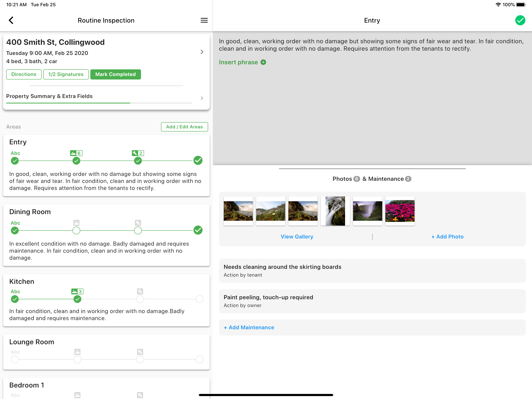
Task: Expand property details chevron for 400 Smith St
Action: 202,52
